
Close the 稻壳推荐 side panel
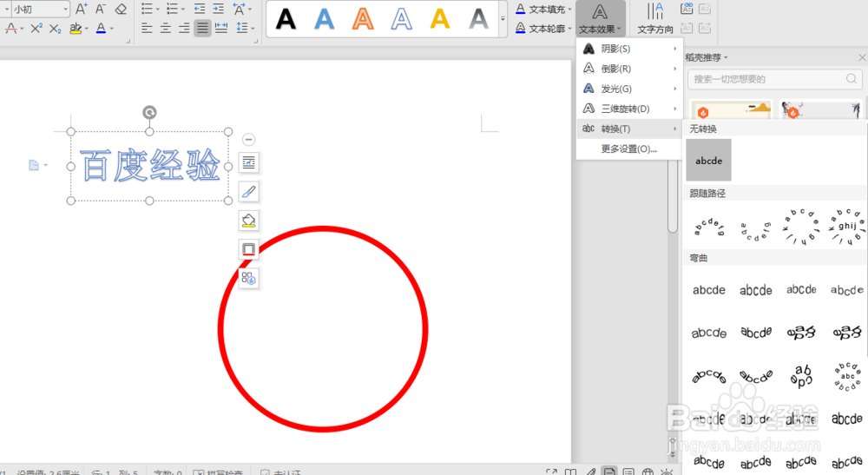coord(862,57)
